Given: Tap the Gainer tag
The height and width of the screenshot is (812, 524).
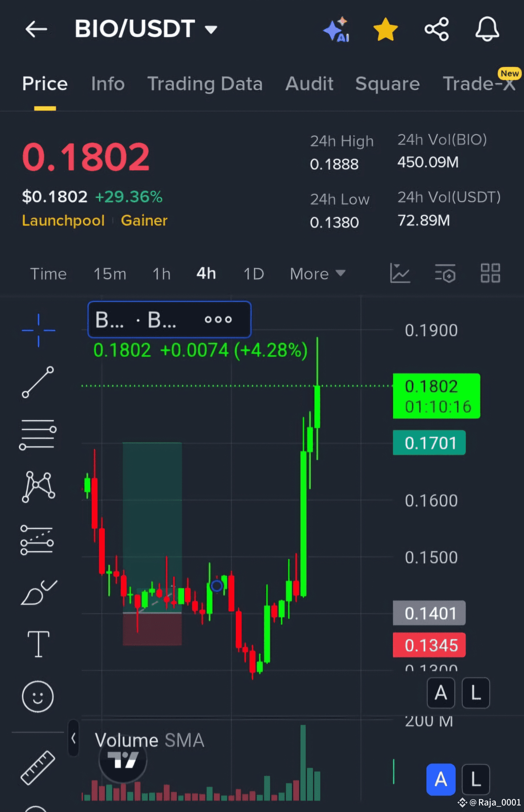Looking at the screenshot, I should (144, 220).
